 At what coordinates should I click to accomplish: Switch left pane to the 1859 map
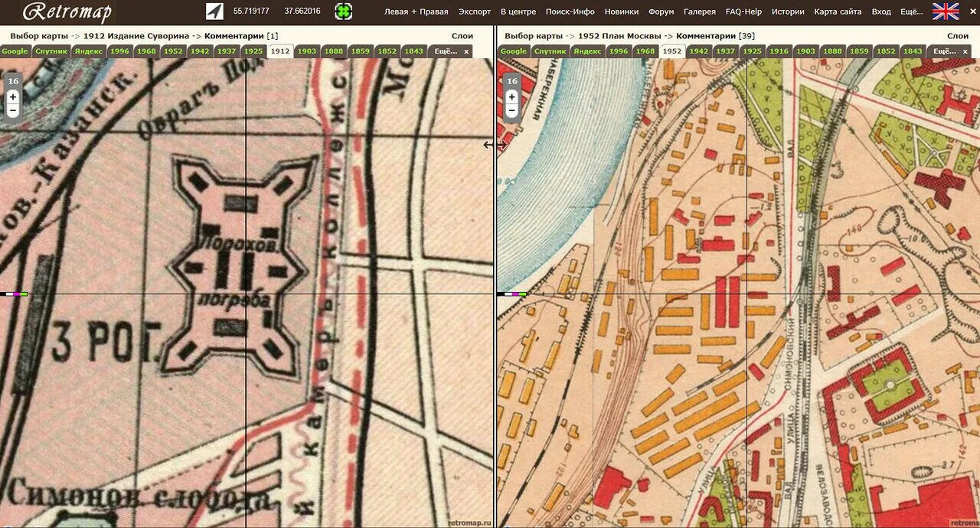point(361,51)
